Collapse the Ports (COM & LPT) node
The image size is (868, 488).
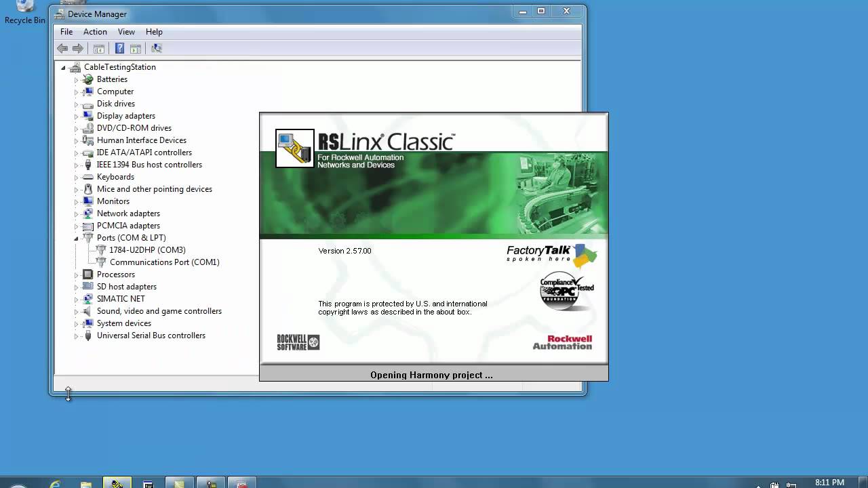(76, 239)
